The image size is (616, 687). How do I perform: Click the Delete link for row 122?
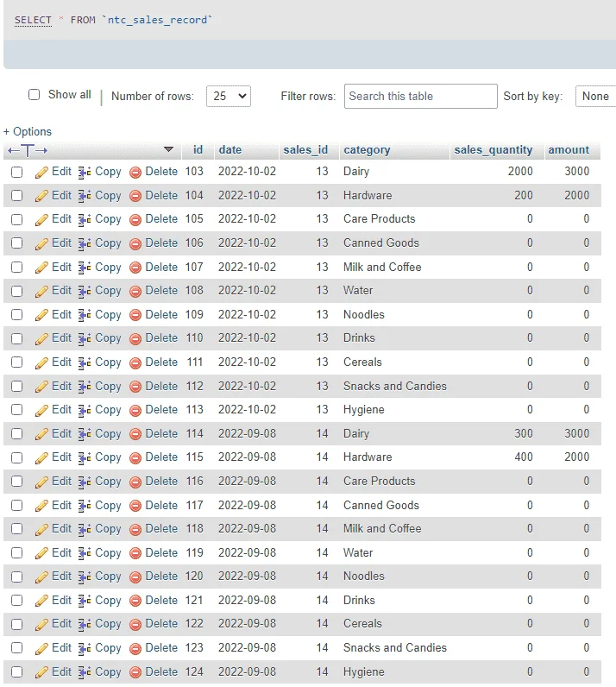point(161,623)
